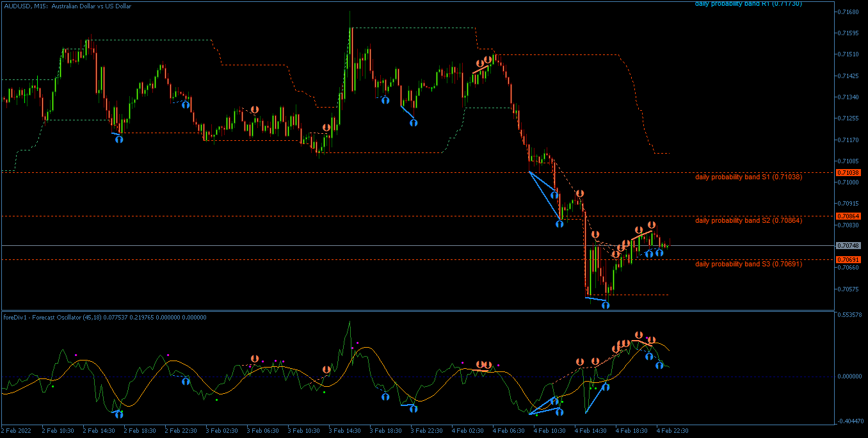Click daily probability band S2 (0.70864) label
This screenshot has height=438, width=868.
(x=748, y=220)
